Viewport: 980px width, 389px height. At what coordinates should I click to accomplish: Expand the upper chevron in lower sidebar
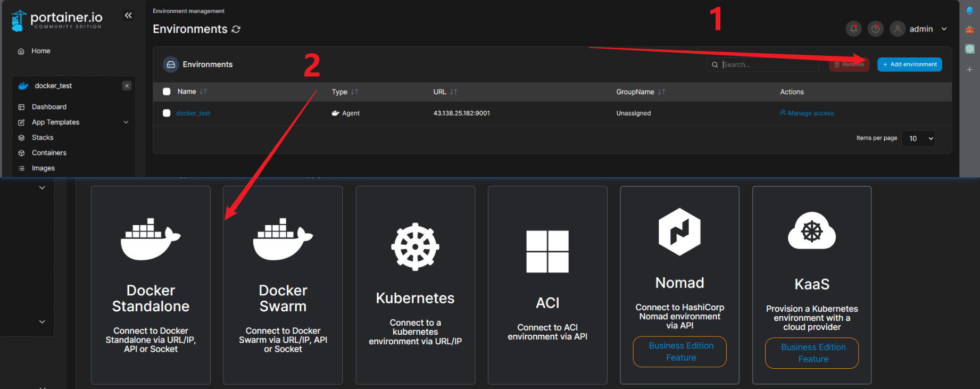tap(42, 188)
